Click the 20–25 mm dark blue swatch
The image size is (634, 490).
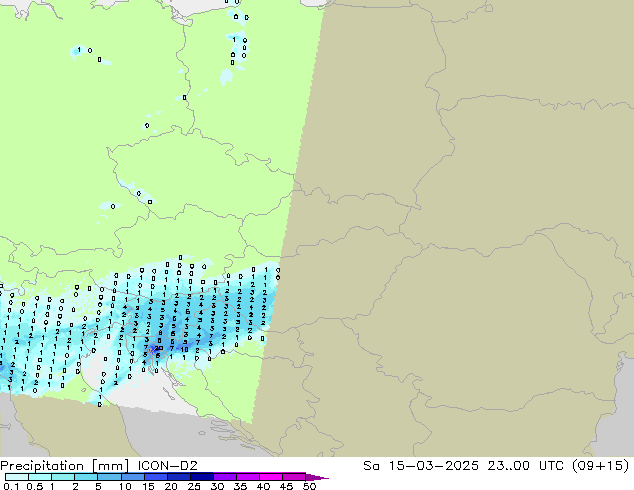pos(178,477)
